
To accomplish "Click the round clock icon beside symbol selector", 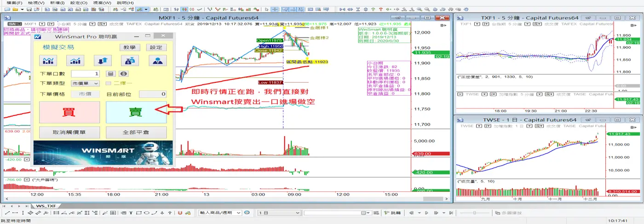I will [x=247, y=213].
